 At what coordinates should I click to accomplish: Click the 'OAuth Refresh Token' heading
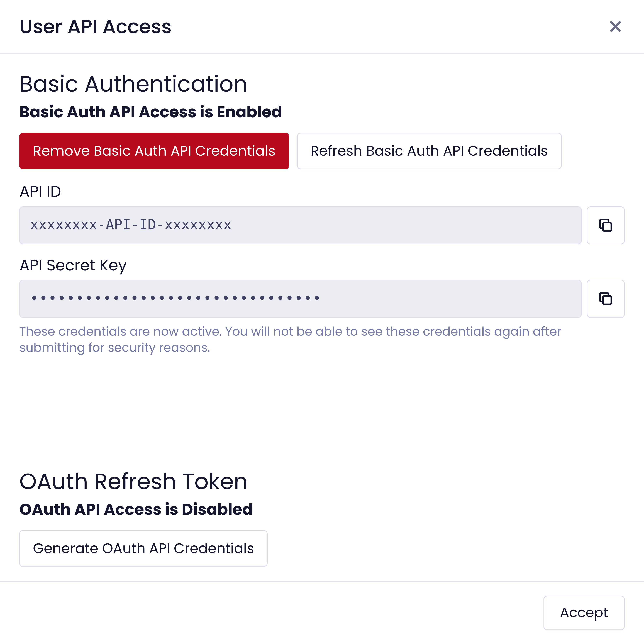(x=133, y=481)
